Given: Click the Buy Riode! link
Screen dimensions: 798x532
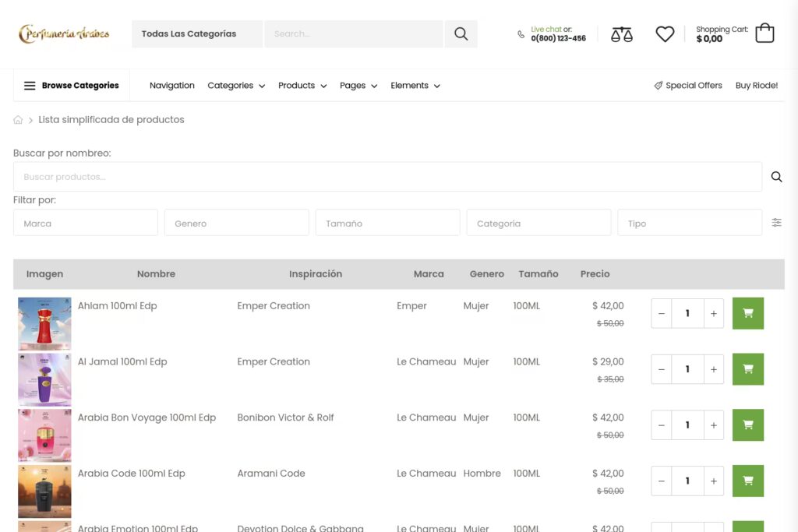Looking at the screenshot, I should pyautogui.click(x=756, y=86).
